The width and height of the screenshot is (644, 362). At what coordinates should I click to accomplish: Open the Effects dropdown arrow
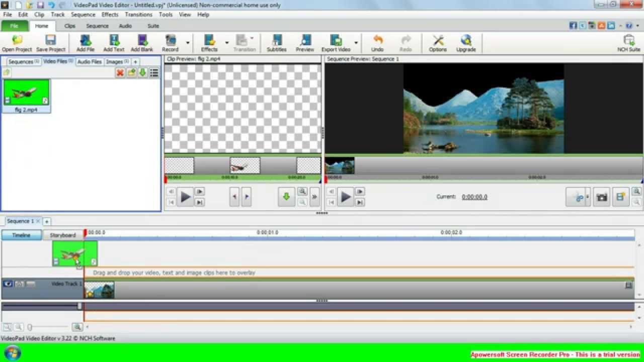pyautogui.click(x=227, y=43)
